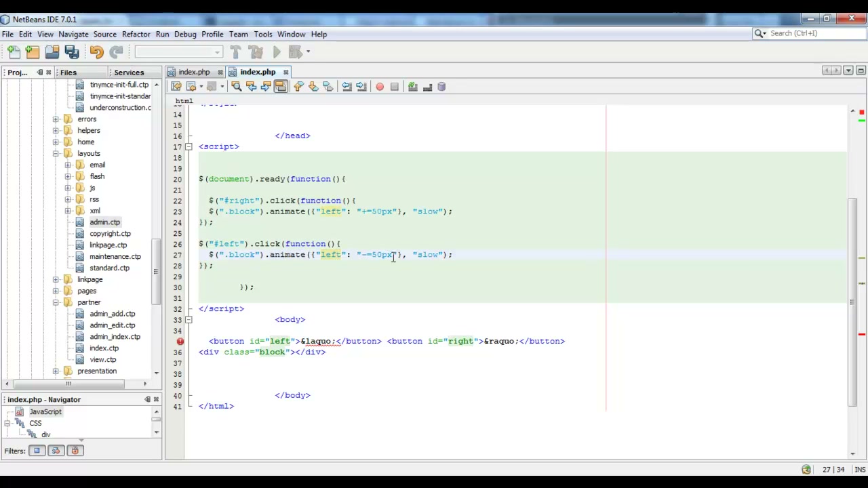Open the Team menu

[238, 34]
